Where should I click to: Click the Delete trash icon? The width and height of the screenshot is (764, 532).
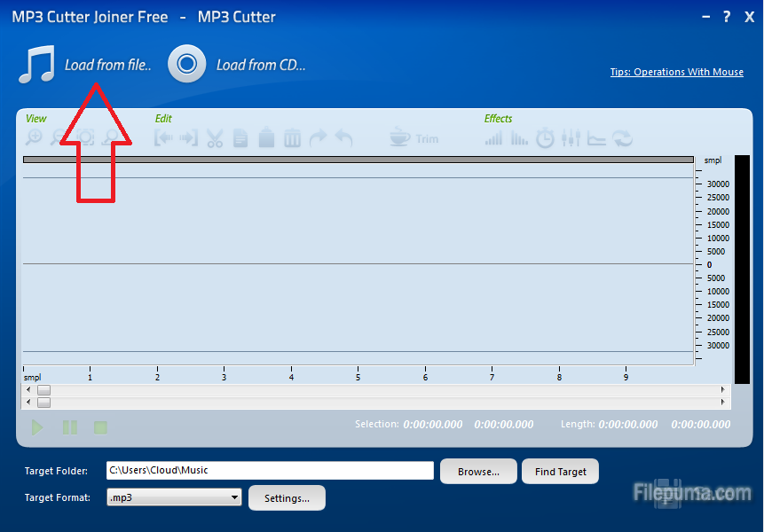(292, 137)
